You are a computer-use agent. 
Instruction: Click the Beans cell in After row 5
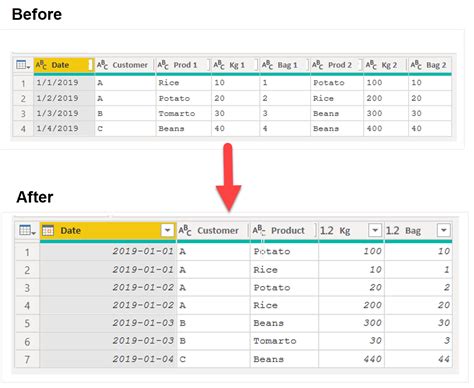pos(284,323)
